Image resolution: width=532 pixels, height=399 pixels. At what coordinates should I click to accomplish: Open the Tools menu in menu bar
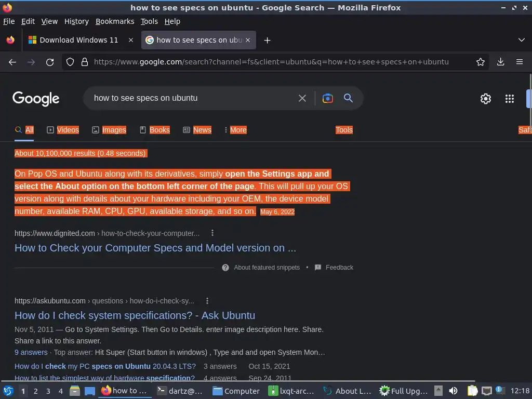(x=149, y=21)
